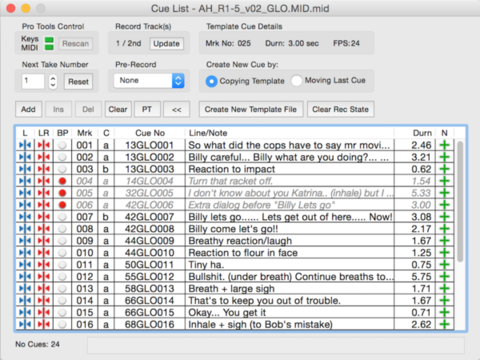The width and height of the screenshot is (480, 360).
Task: Click the red locate-record icon for cue 001
Action: pyautogui.click(x=44, y=145)
